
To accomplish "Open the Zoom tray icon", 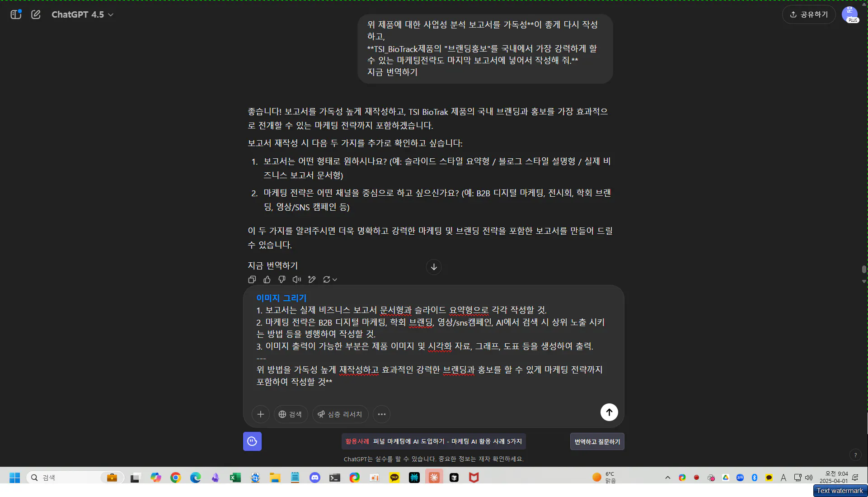I will coord(740,478).
